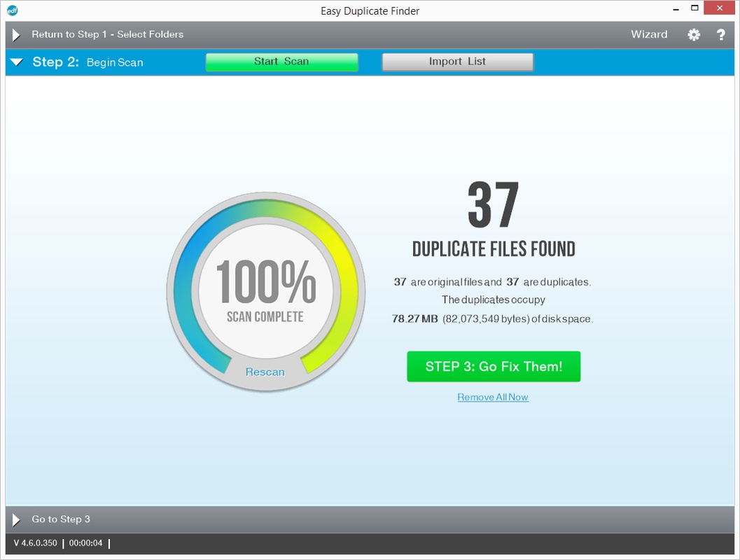
Task: Close the Easy Duplicate Finder window
Action: click(720, 8)
